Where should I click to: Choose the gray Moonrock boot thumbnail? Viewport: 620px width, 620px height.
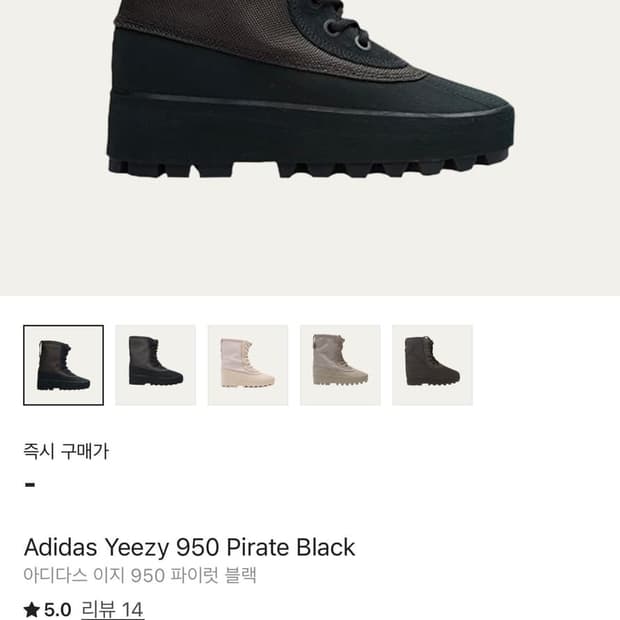(340, 365)
